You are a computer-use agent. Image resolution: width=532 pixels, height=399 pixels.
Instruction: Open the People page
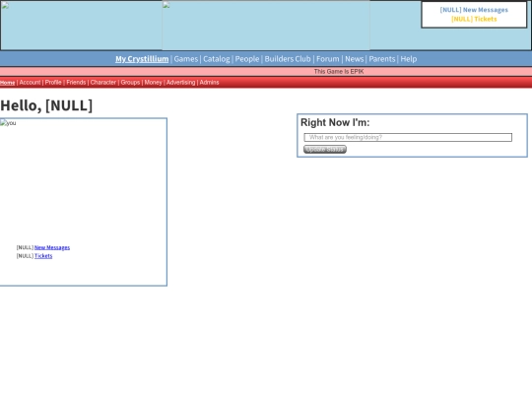[247, 59]
